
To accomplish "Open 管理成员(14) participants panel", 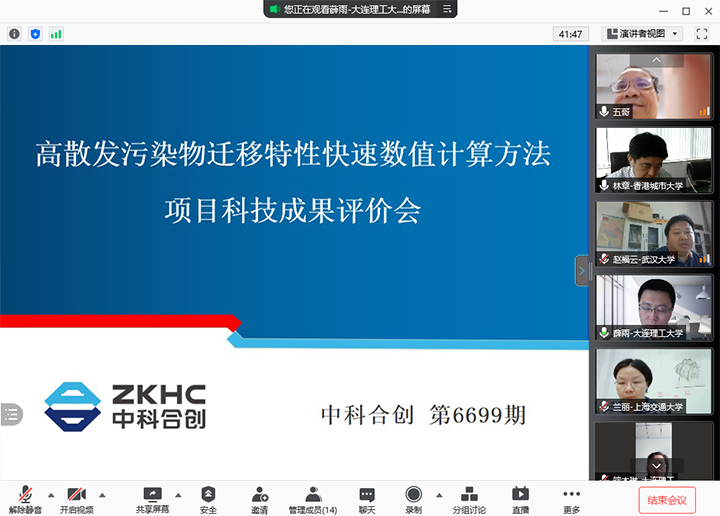I will click(313, 499).
